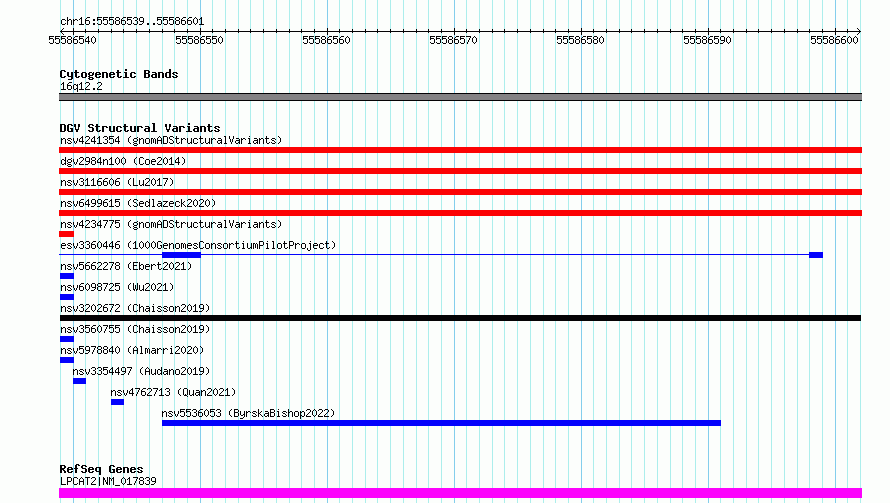Select the nsv3116606 (Lu2017) label
The height and width of the screenshot is (503, 890).
[x=117, y=182]
